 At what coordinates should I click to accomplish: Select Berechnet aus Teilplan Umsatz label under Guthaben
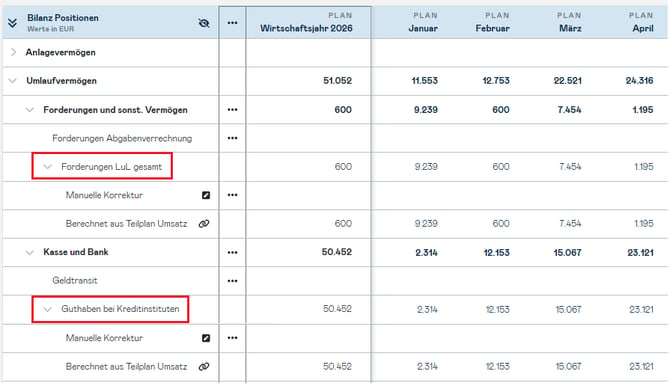point(126,366)
